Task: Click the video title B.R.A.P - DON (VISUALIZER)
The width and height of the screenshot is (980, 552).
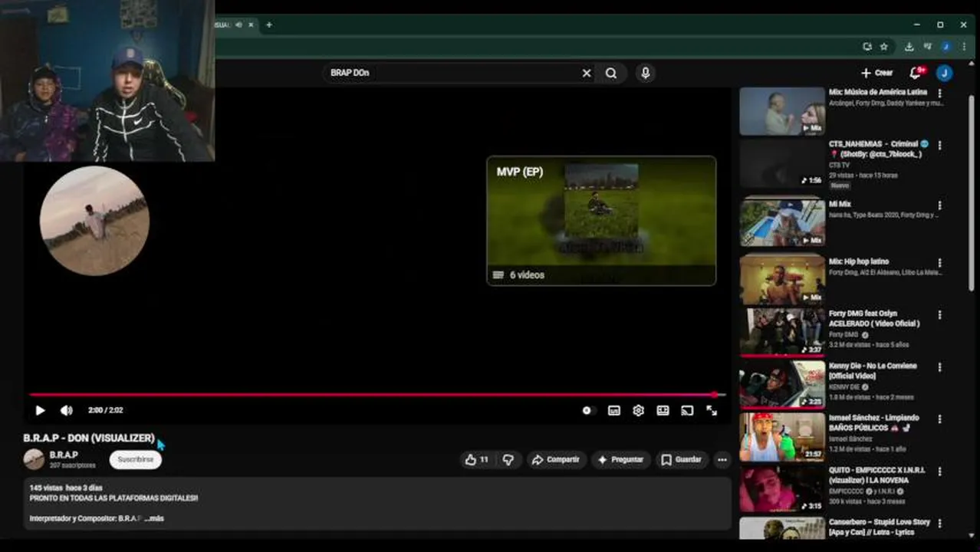Action: [89, 438]
